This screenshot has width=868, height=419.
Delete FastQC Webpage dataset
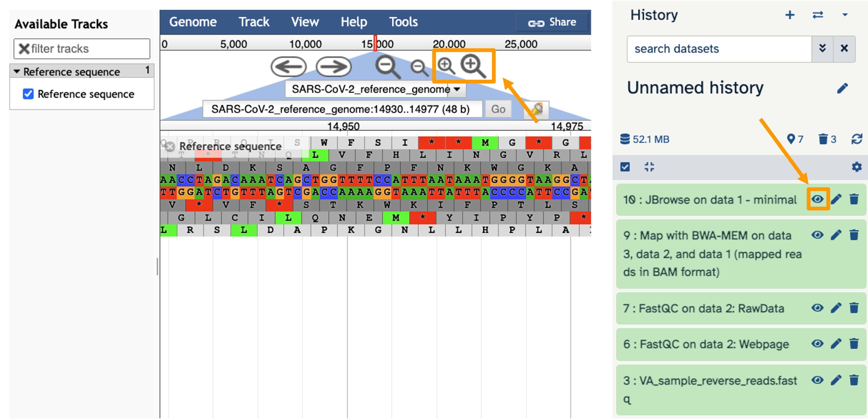(x=854, y=344)
